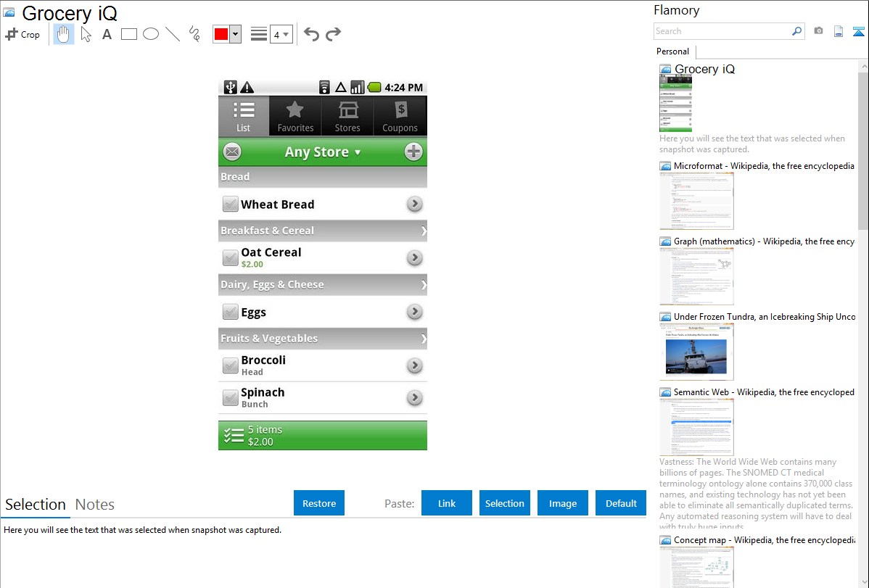The image size is (869, 588).
Task: Open the Any Store dropdown
Action: click(323, 152)
